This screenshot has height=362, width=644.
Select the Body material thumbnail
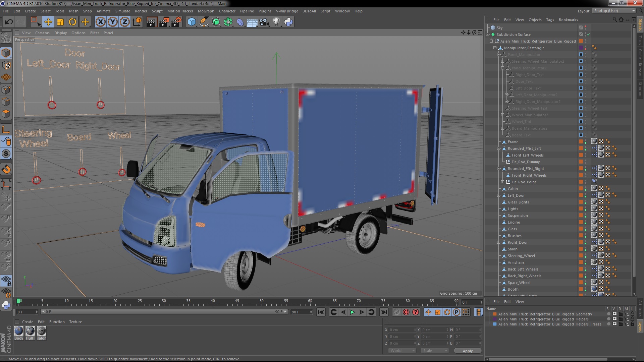pos(19,331)
